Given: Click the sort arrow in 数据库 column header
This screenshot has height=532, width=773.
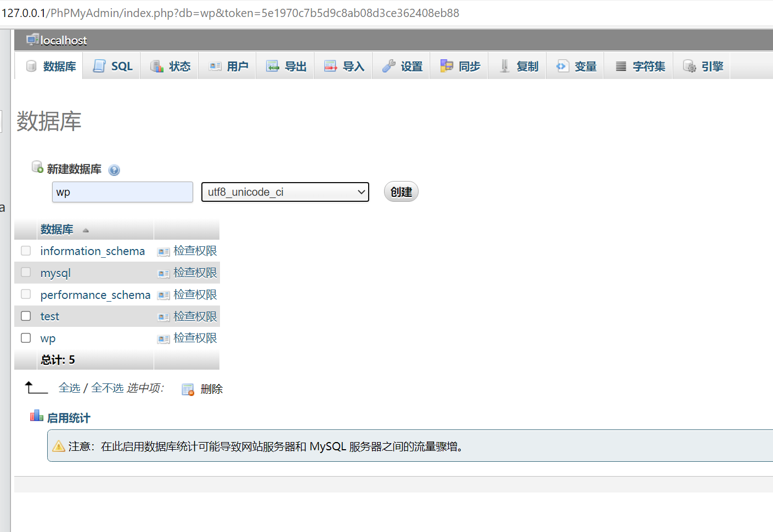Looking at the screenshot, I should [86, 230].
